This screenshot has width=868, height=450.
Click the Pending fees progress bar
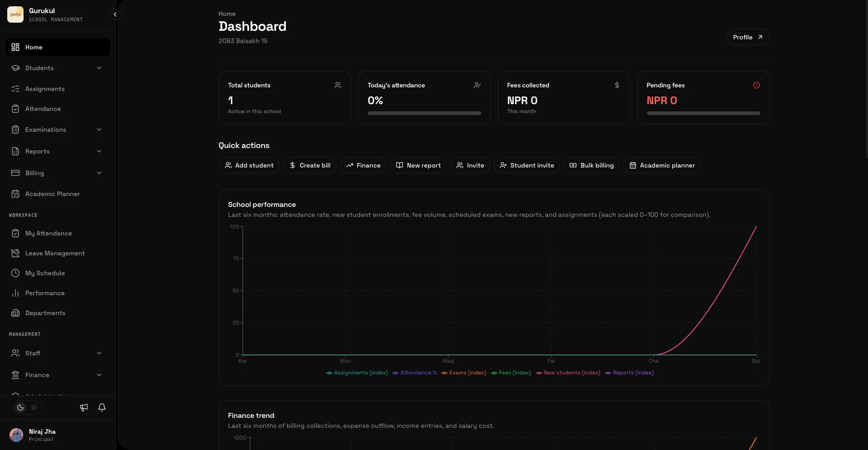point(704,113)
